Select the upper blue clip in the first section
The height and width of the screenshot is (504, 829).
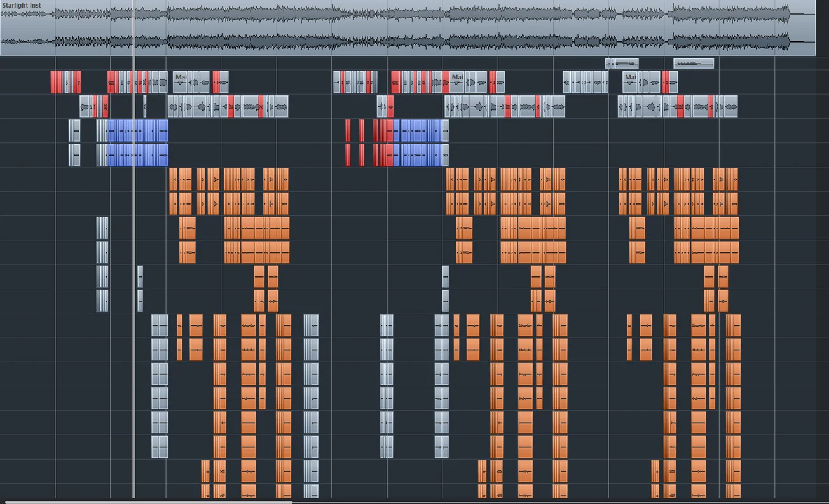point(139,130)
